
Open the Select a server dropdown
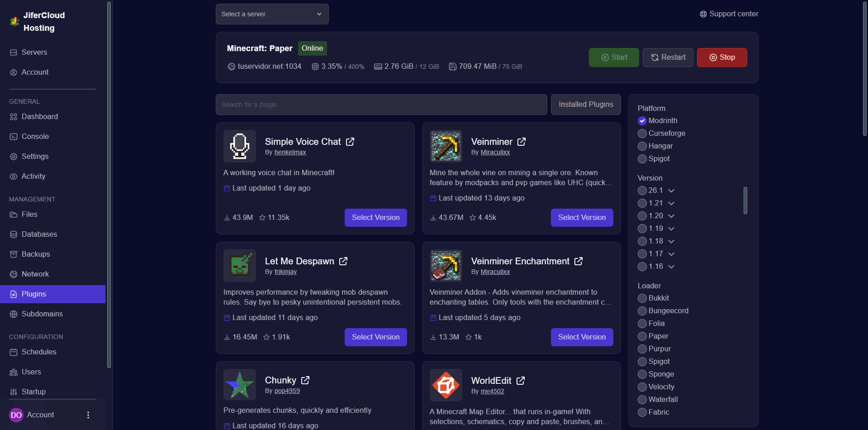(x=272, y=14)
